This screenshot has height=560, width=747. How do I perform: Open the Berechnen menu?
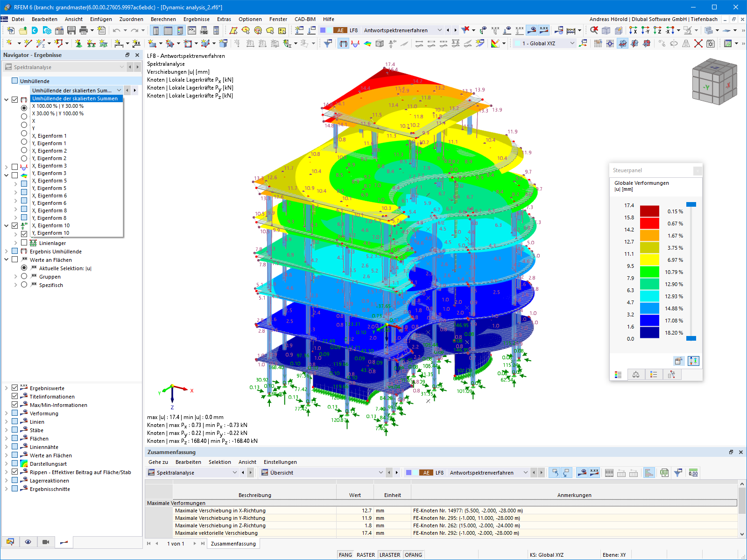coord(163,19)
